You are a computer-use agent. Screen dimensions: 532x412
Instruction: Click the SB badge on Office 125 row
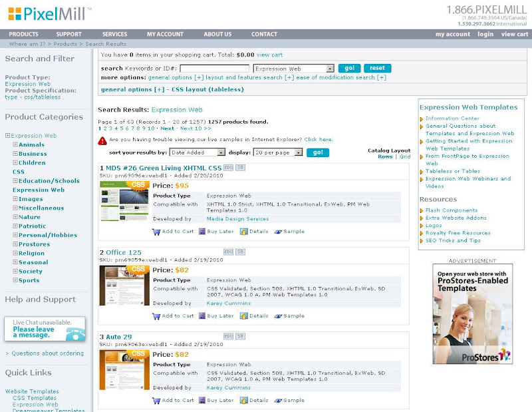point(240,252)
